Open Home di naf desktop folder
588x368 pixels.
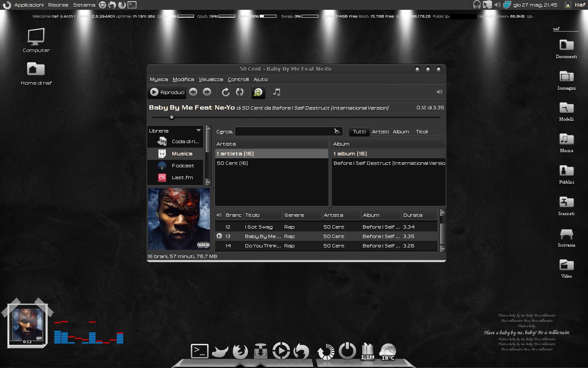(x=36, y=73)
